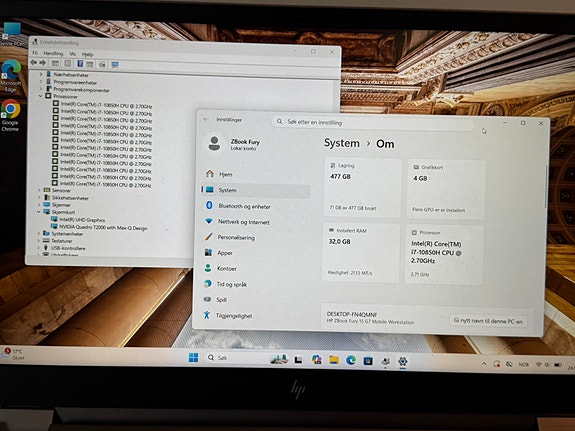
Task: Select NVIDIA Quadro T2000 with Max-Q Design
Action: 103,228
